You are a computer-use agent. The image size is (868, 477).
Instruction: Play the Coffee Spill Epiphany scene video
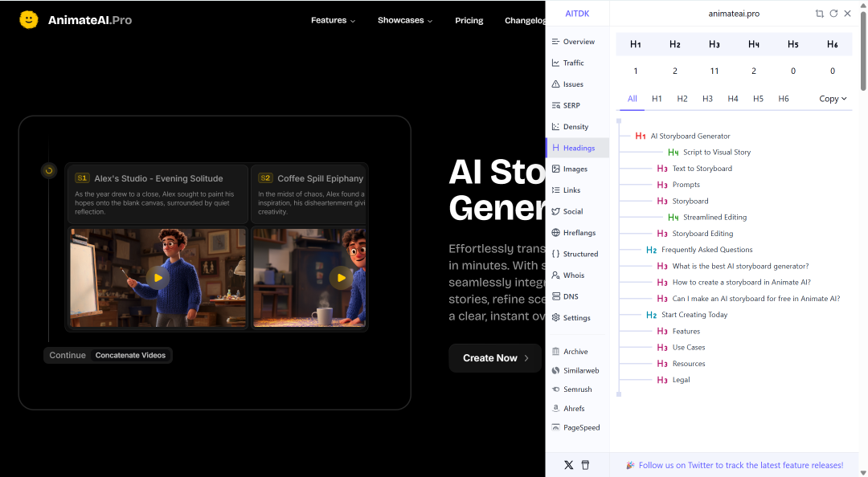(341, 278)
